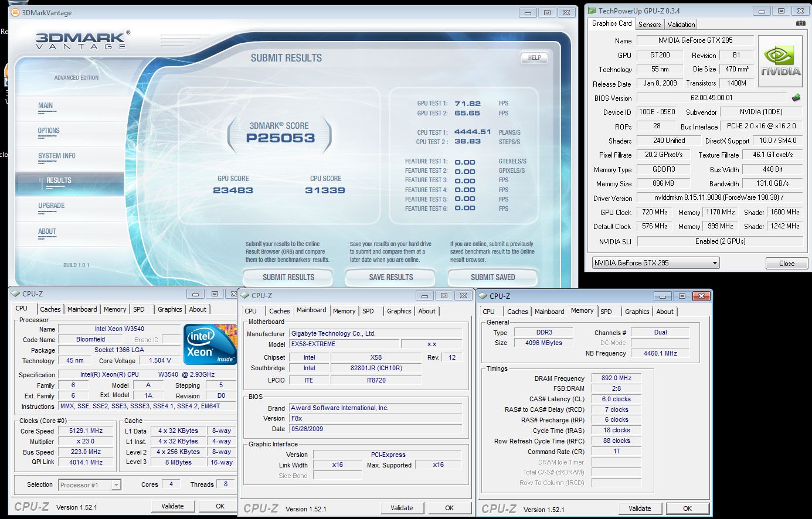This screenshot has width=812, height=519.
Task: Click the GPU score 23483 value
Action: coord(233,190)
